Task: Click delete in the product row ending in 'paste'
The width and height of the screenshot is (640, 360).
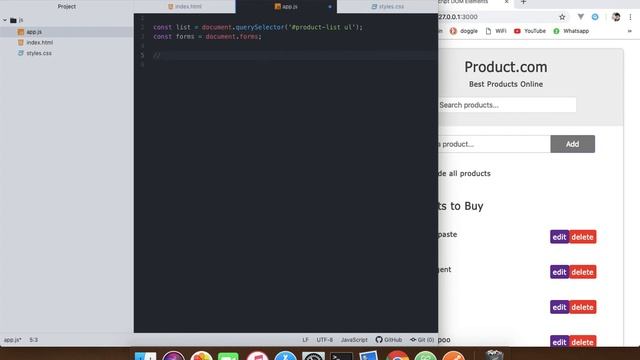Action: (582, 237)
